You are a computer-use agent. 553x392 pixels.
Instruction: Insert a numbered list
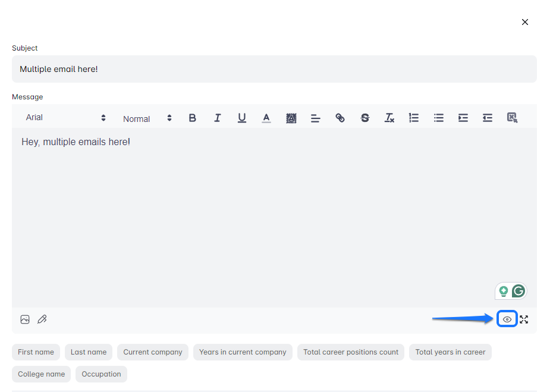414,118
